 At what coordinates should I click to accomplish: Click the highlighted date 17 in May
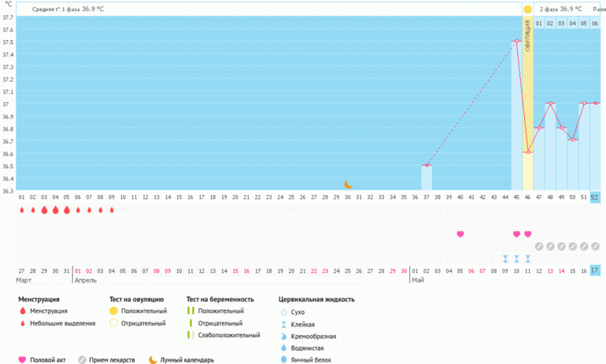coord(595,270)
